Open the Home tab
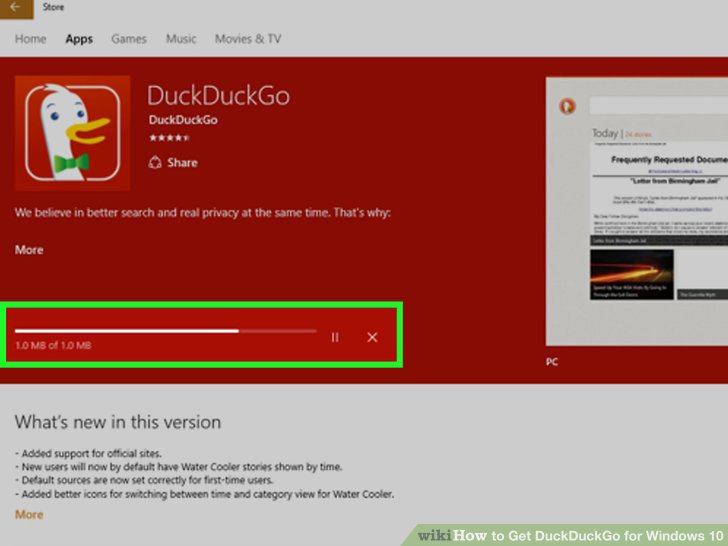Screen dimensions: 728x546 [x=31, y=39]
